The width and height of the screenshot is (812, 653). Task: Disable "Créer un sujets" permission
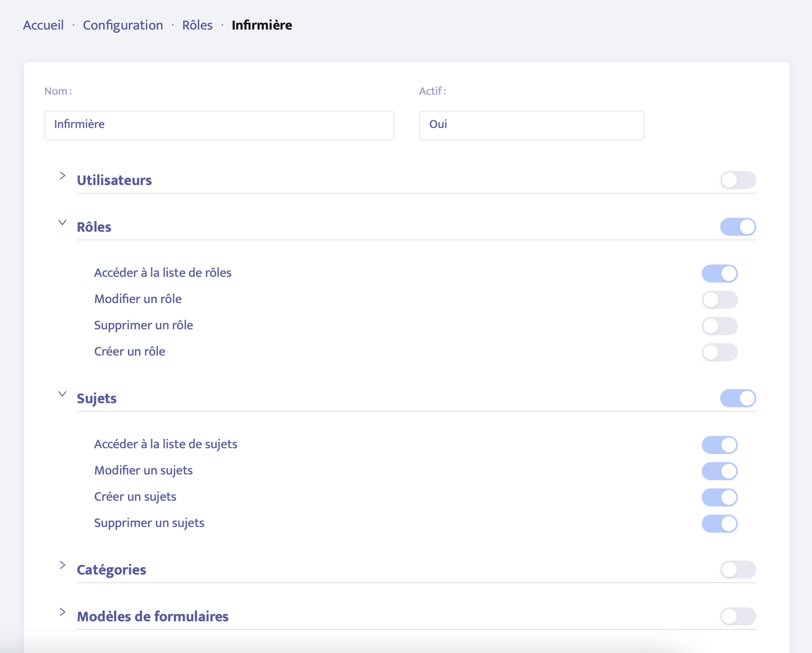tap(719, 497)
